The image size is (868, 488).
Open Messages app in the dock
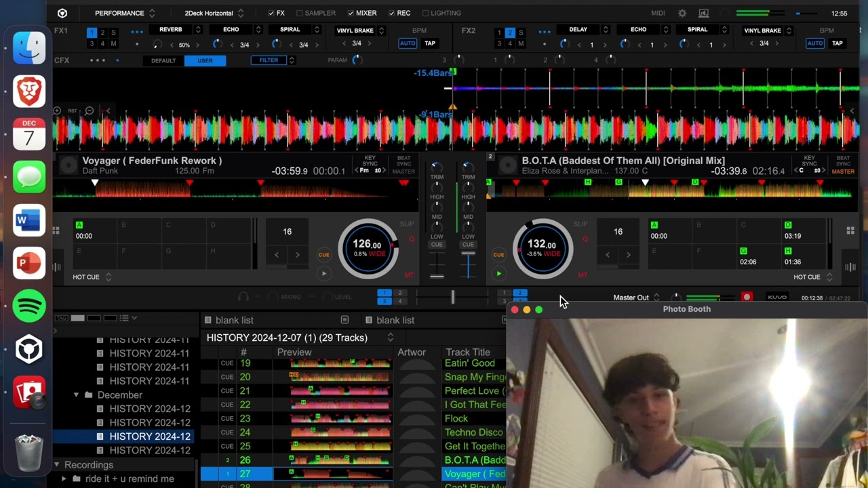pos(29,178)
